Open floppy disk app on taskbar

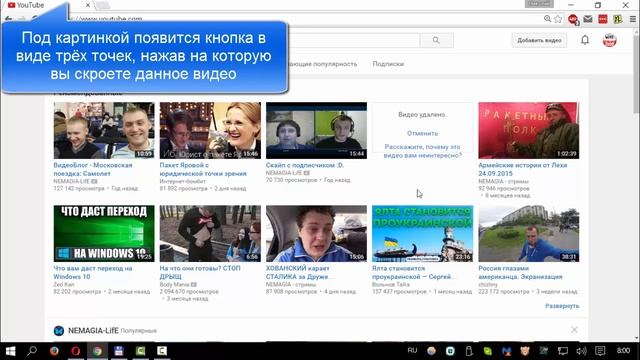(119, 351)
